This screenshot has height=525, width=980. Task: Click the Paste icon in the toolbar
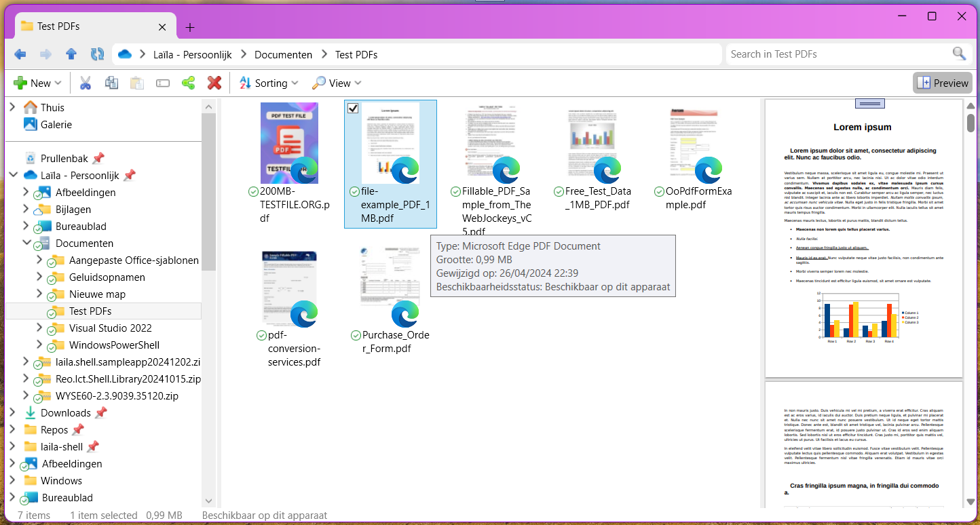coord(136,83)
